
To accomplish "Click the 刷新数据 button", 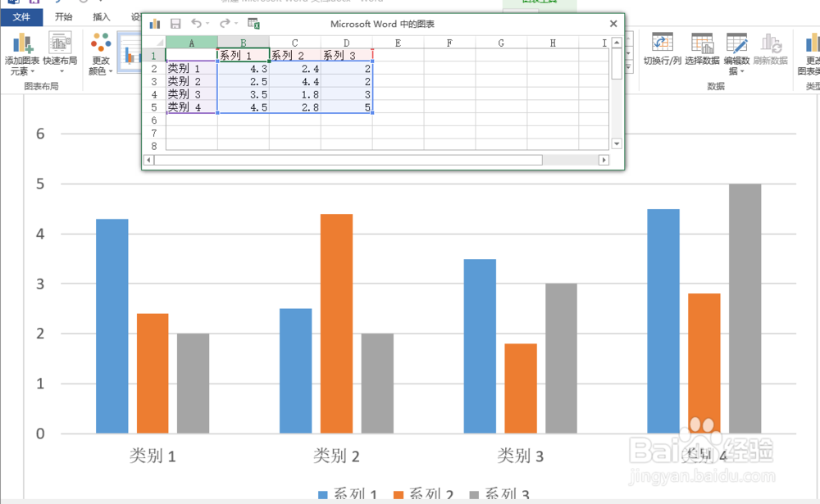I will coord(770,49).
